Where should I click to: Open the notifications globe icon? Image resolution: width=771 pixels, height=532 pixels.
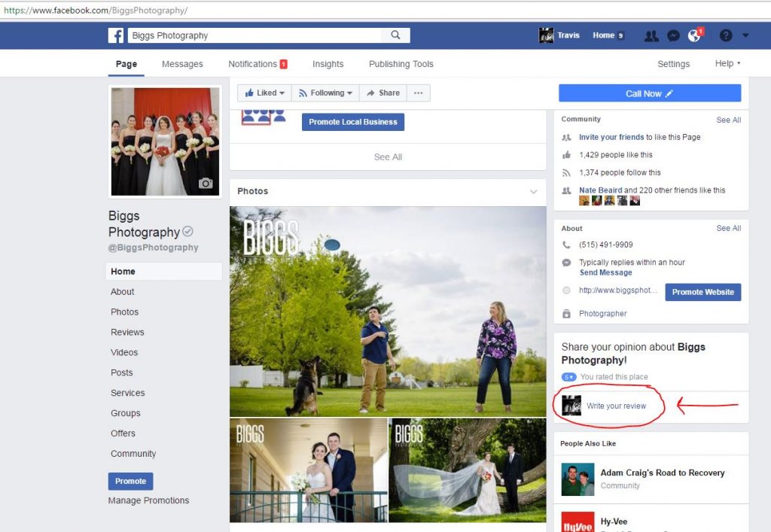click(695, 35)
